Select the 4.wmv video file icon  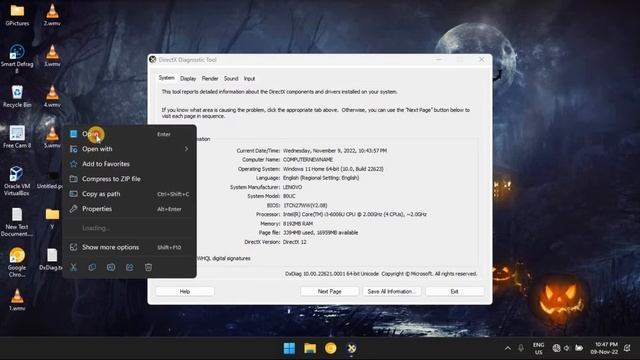52,96
